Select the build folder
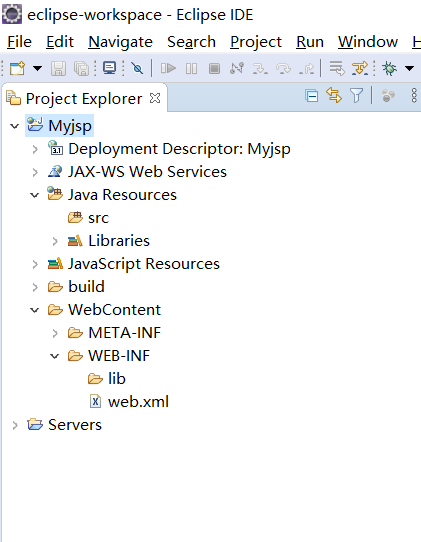421x542 pixels. click(x=86, y=287)
